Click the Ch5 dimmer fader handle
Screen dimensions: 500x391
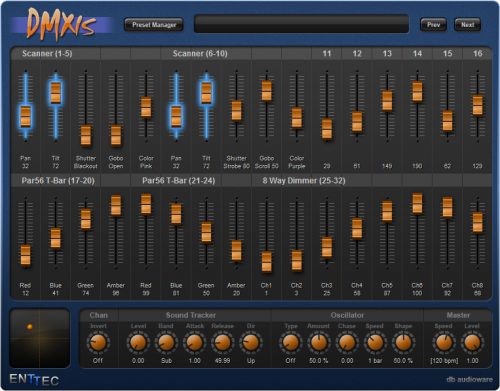tap(387, 211)
